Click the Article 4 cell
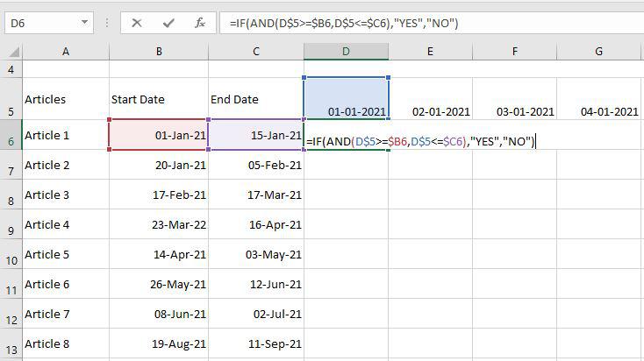 click(x=66, y=224)
